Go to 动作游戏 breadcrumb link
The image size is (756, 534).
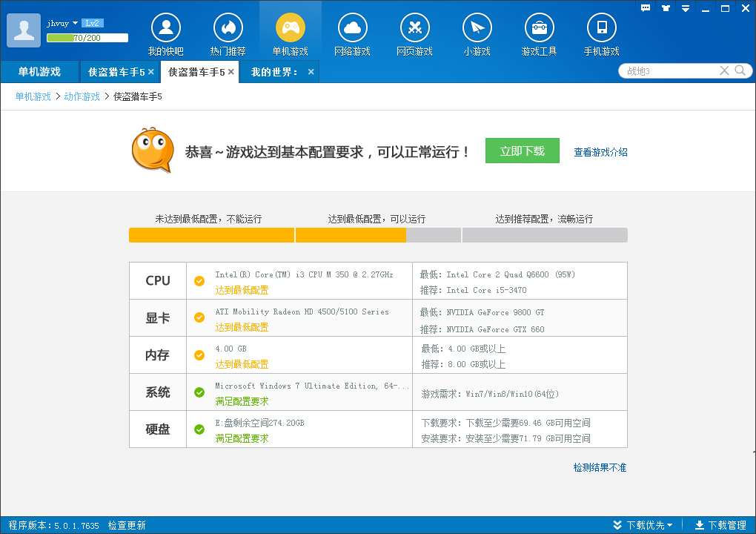coord(82,96)
